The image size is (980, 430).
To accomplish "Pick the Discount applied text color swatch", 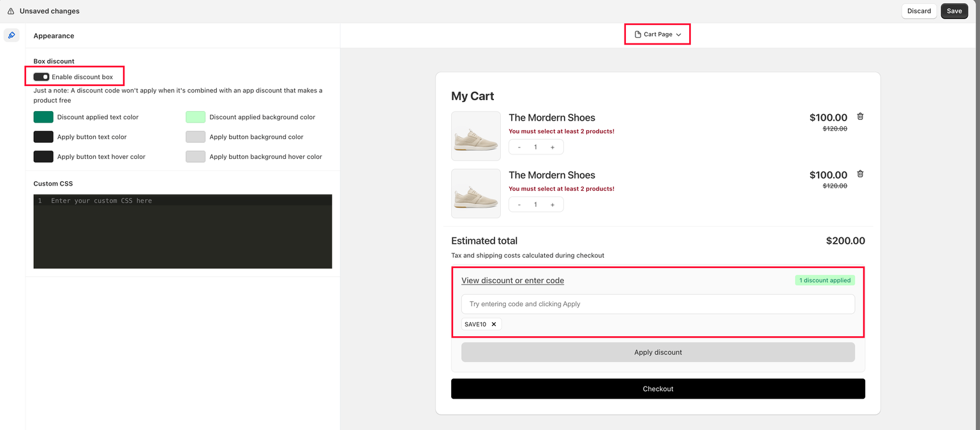I will pyautogui.click(x=43, y=117).
